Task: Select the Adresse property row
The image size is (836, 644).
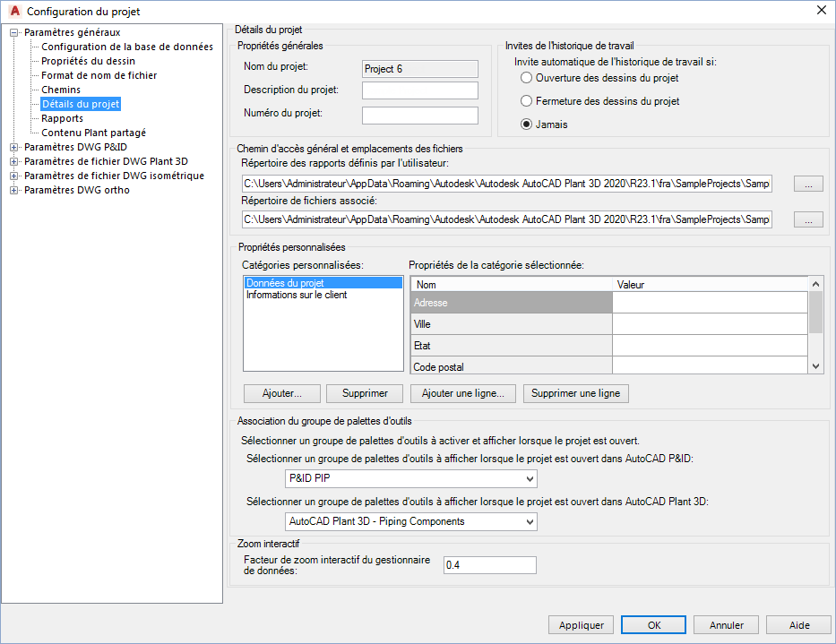Action: pos(512,303)
